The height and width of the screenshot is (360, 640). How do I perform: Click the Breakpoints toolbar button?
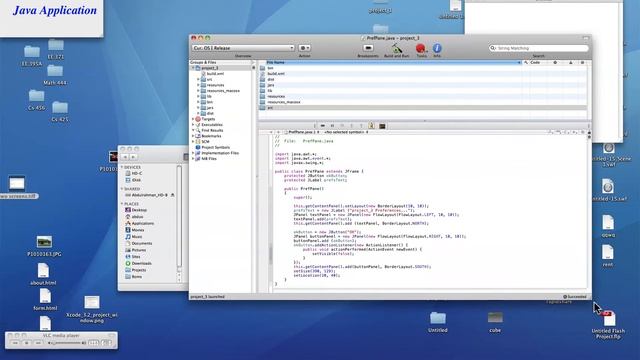tap(368, 48)
